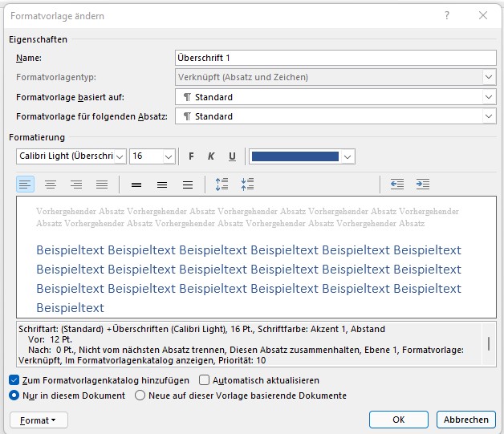
Task: Click the OK button
Action: pos(399,420)
